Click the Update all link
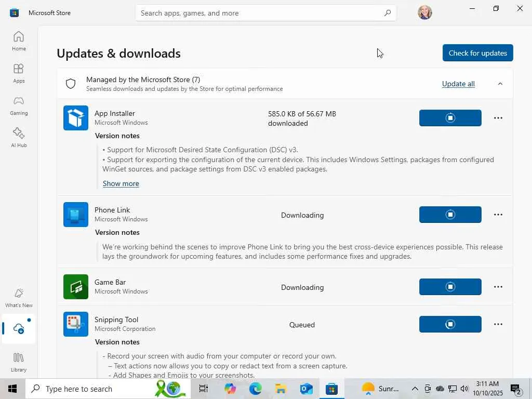Viewport: 532px width, 399px height. tap(458, 84)
